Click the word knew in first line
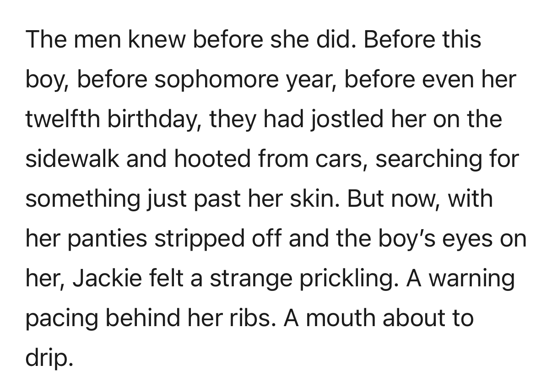The image size is (552, 392). click(x=157, y=40)
